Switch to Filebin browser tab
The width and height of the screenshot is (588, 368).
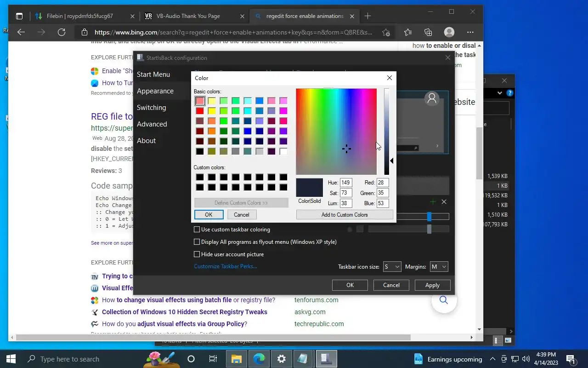[84, 16]
